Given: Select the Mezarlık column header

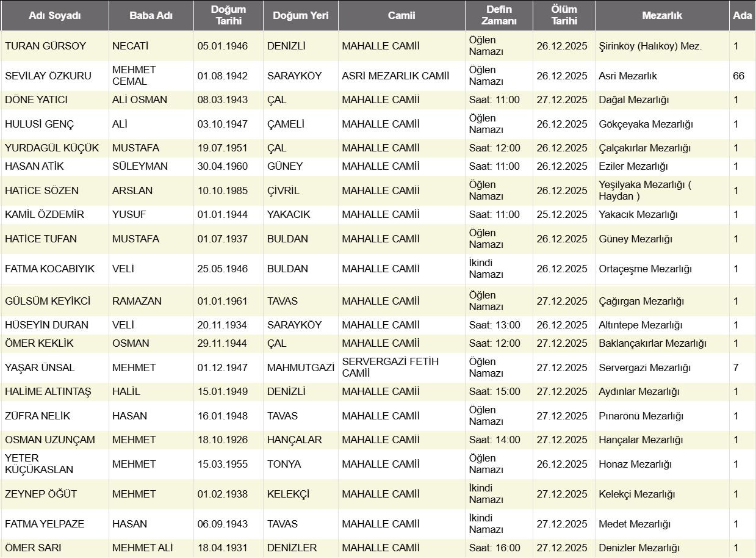Looking at the screenshot, I should [x=662, y=16].
